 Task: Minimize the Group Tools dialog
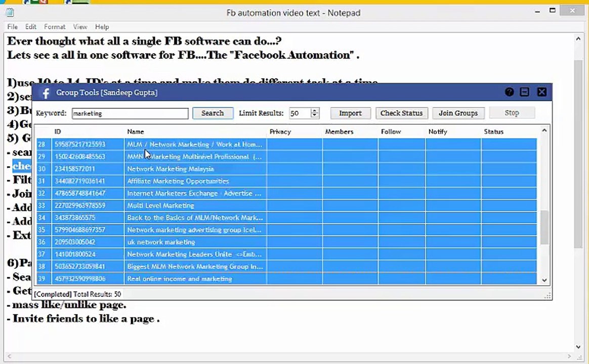pyautogui.click(x=524, y=92)
